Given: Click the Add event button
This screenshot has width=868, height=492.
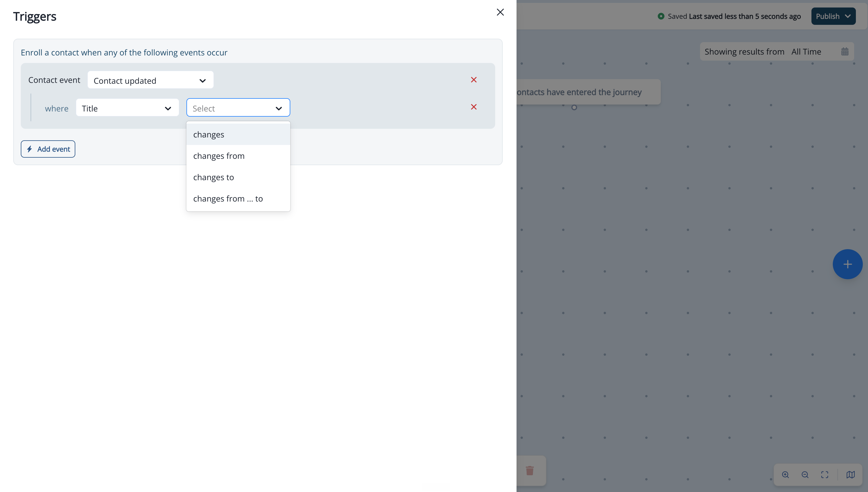Looking at the screenshot, I should pyautogui.click(x=48, y=149).
